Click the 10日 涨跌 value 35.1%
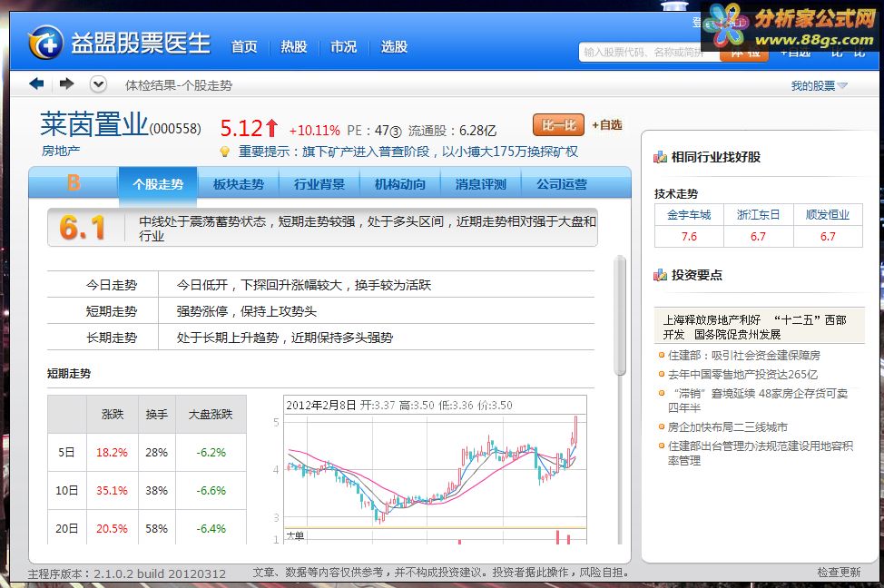This screenshot has height=588, width=884. [112, 491]
